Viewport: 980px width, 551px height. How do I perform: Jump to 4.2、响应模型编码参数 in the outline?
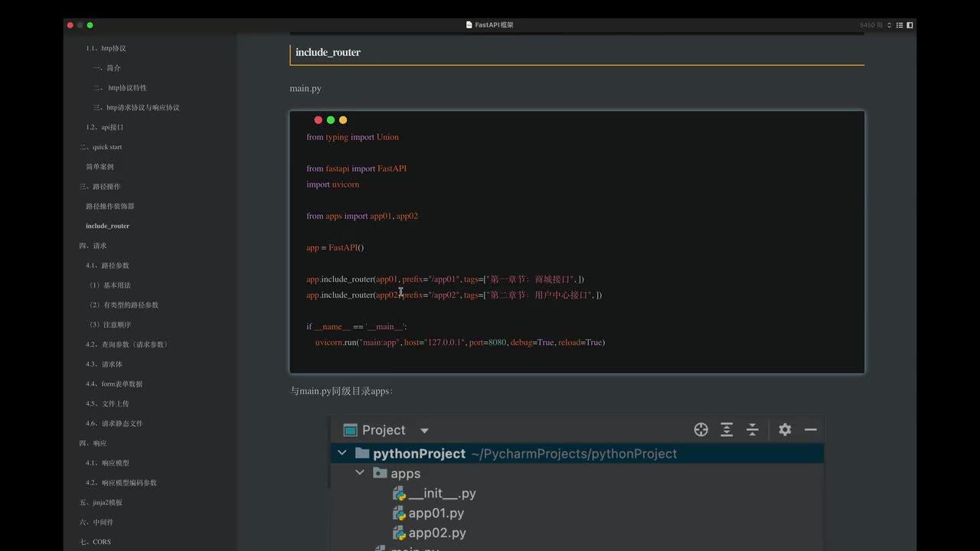coord(121,483)
